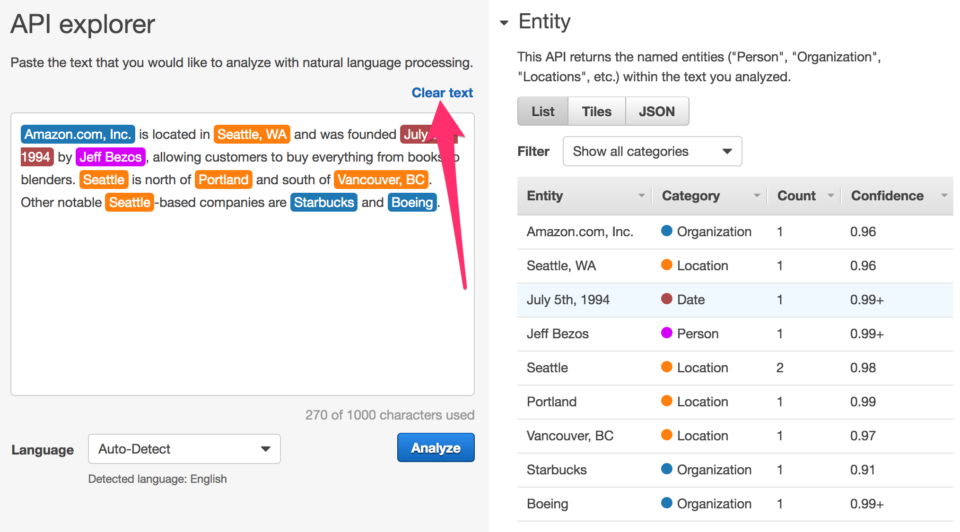This screenshot has height=532, width=960.
Task: Click the Clear text link
Action: [x=442, y=92]
